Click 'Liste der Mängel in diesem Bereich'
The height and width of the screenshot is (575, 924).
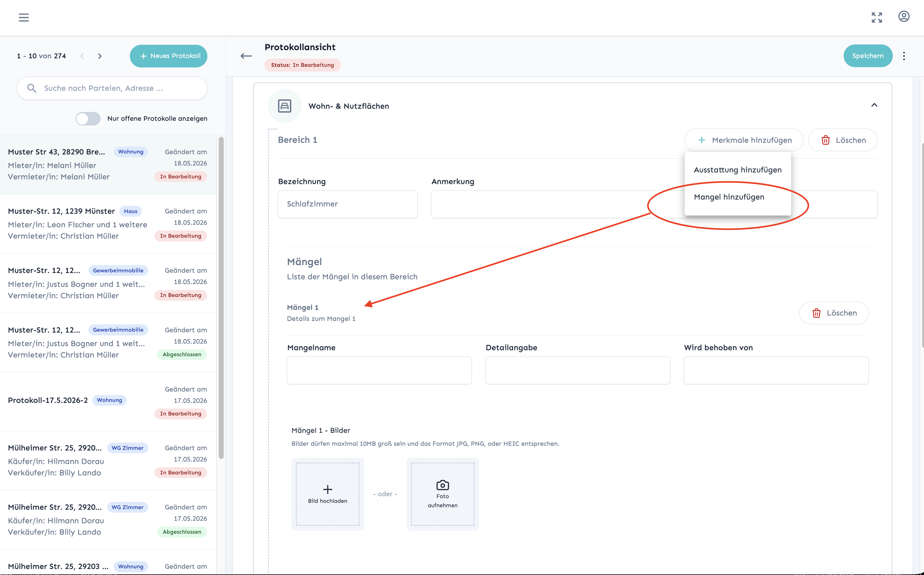pos(352,277)
